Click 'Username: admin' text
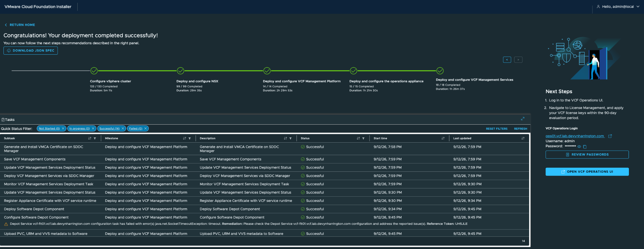The image size is (644, 249). 560,141
